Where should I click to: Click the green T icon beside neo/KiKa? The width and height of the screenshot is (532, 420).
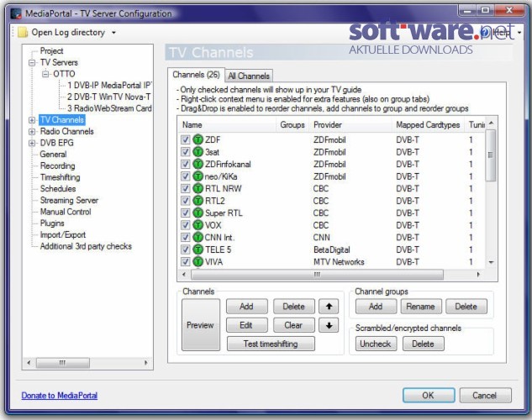coord(198,176)
